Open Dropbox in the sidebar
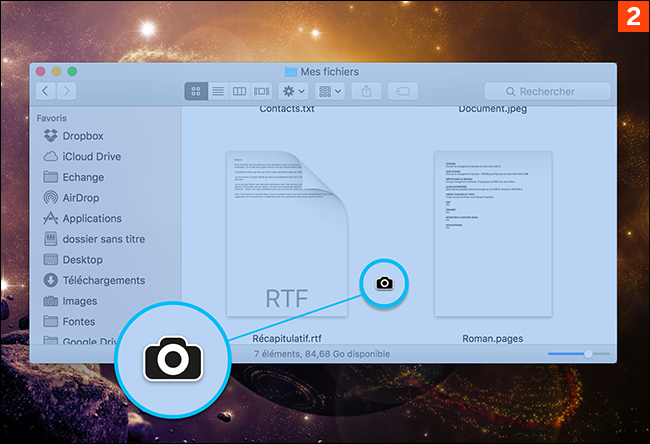The height and width of the screenshot is (444, 650). 83,136
